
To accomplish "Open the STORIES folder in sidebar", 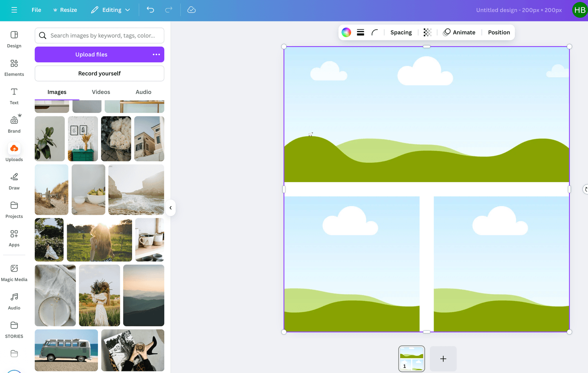I will (x=14, y=330).
